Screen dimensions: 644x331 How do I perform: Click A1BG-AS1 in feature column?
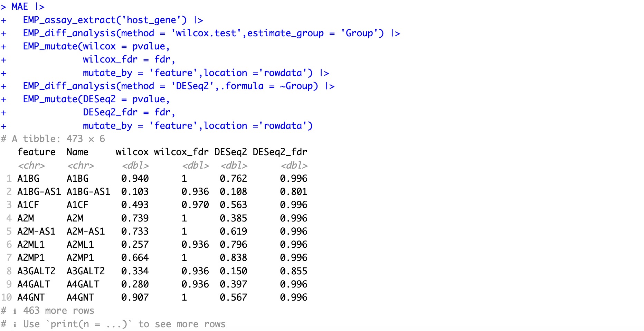39,192
